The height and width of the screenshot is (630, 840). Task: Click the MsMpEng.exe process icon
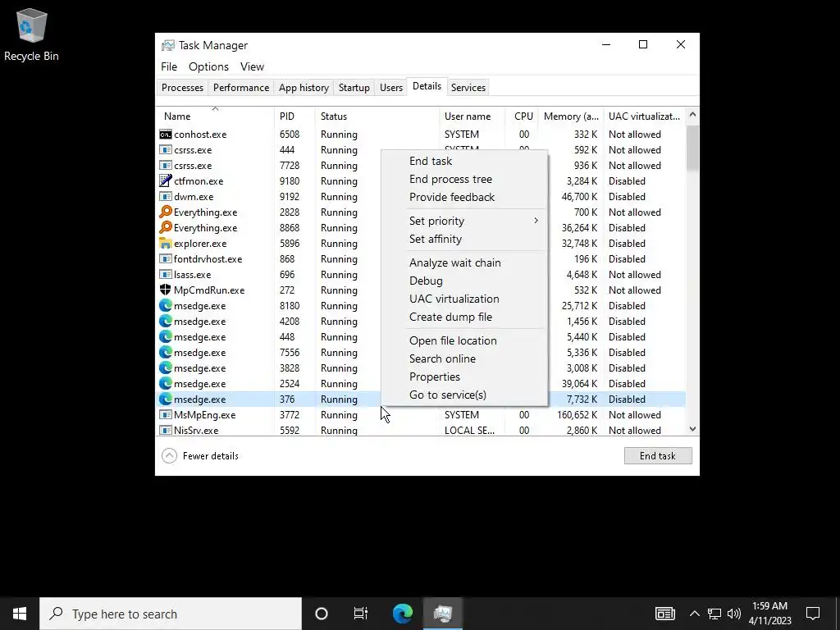coord(166,414)
